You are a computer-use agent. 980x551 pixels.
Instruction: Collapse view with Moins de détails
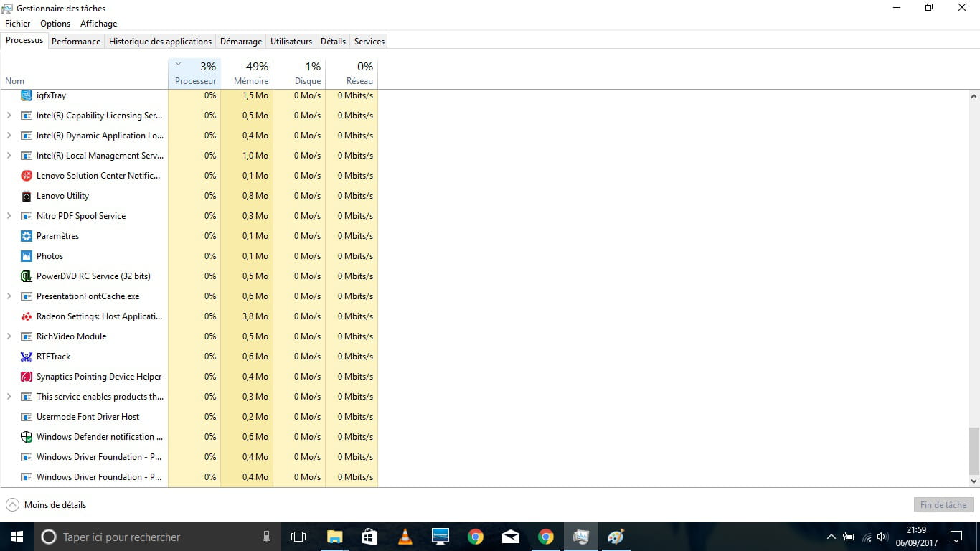tap(46, 505)
